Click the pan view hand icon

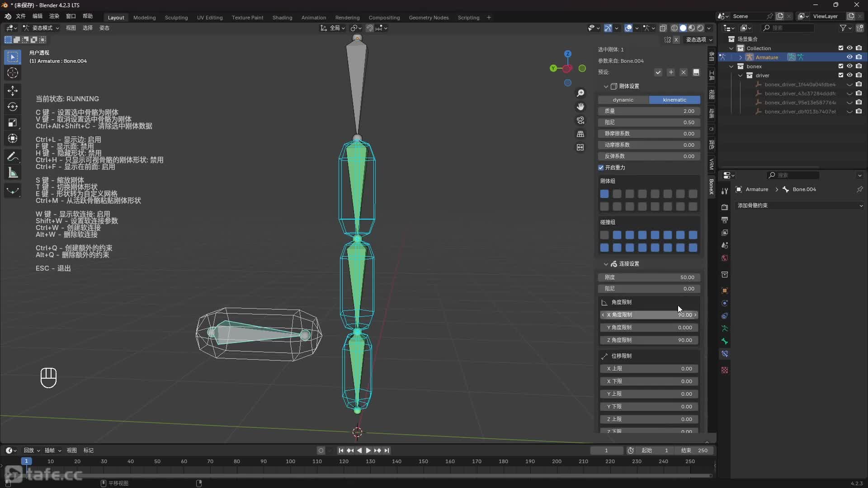click(580, 107)
